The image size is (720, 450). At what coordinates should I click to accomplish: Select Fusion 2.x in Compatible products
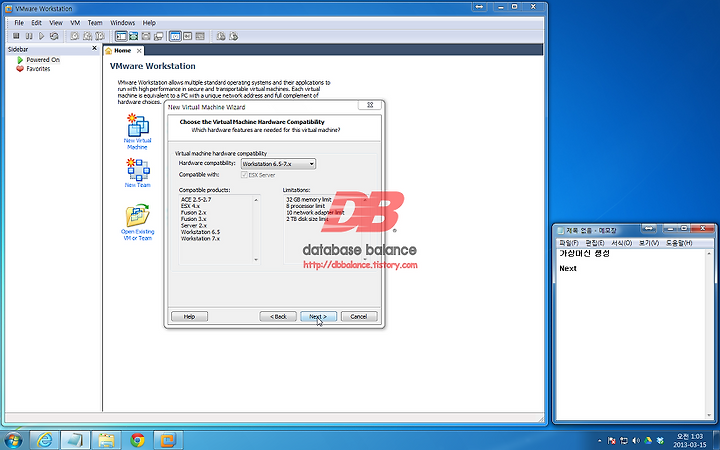(193, 213)
